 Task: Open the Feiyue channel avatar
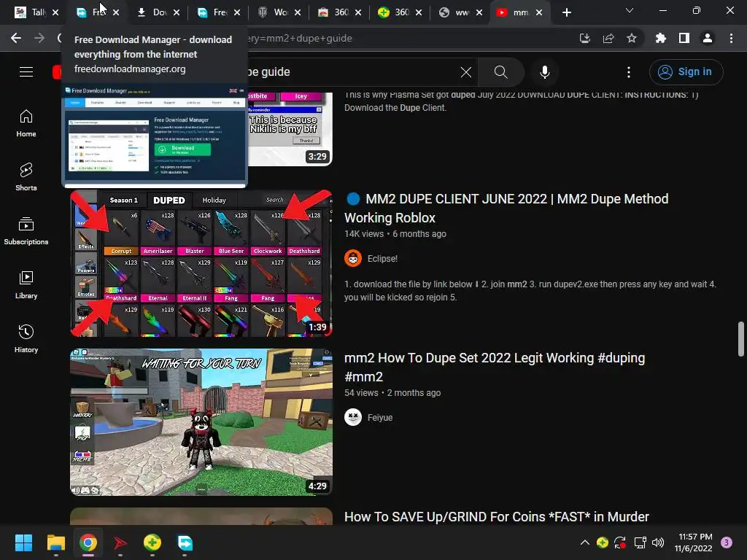[x=353, y=418]
